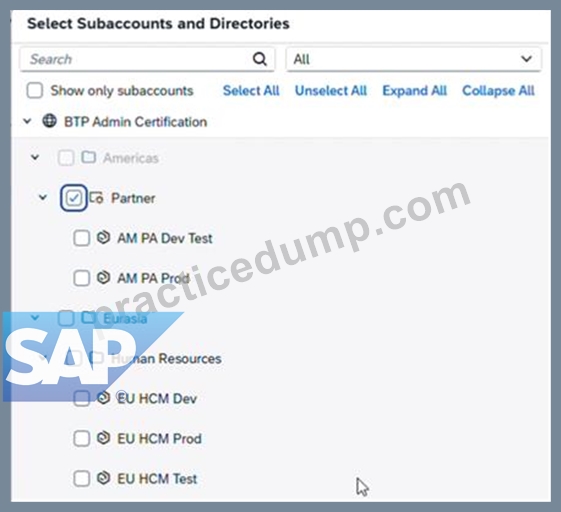Click the AM PA Dev Test subaccount icon
Viewport: 561px width, 512px height.
coord(103,238)
